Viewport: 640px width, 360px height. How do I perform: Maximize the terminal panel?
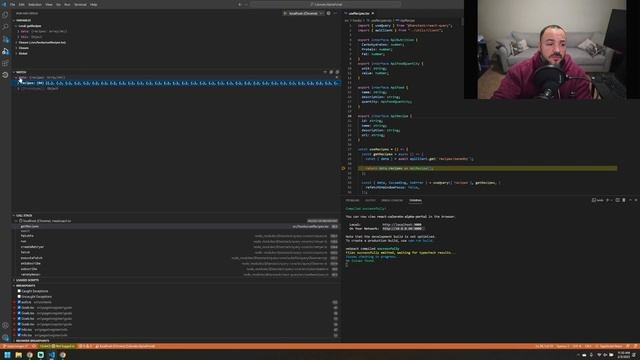630,200
